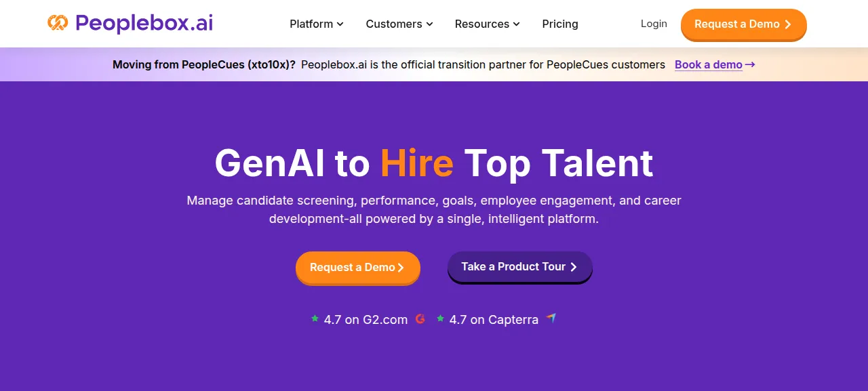Click the green star before Capterra rating

[440, 318]
